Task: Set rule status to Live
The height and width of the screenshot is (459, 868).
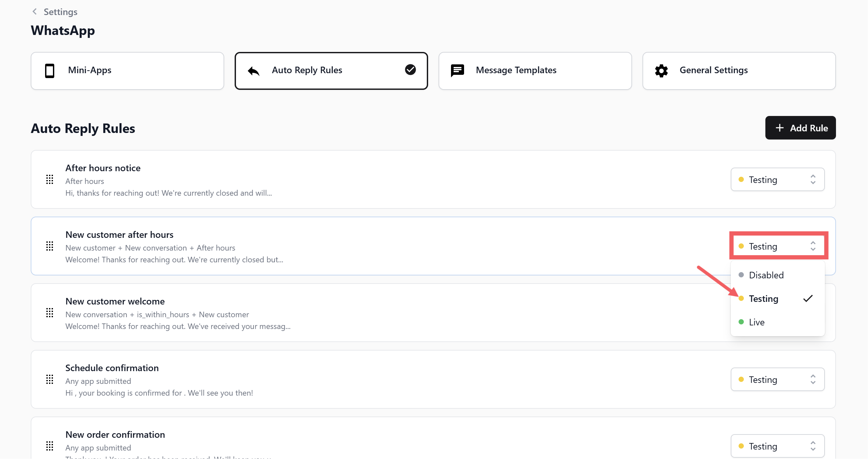Action: coord(757,322)
